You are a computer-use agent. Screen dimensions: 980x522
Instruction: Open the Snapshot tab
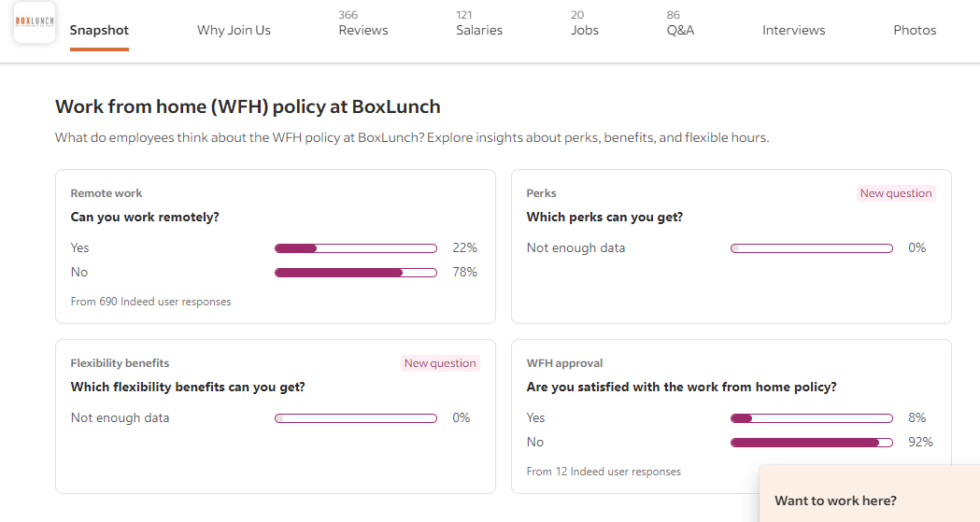click(99, 30)
